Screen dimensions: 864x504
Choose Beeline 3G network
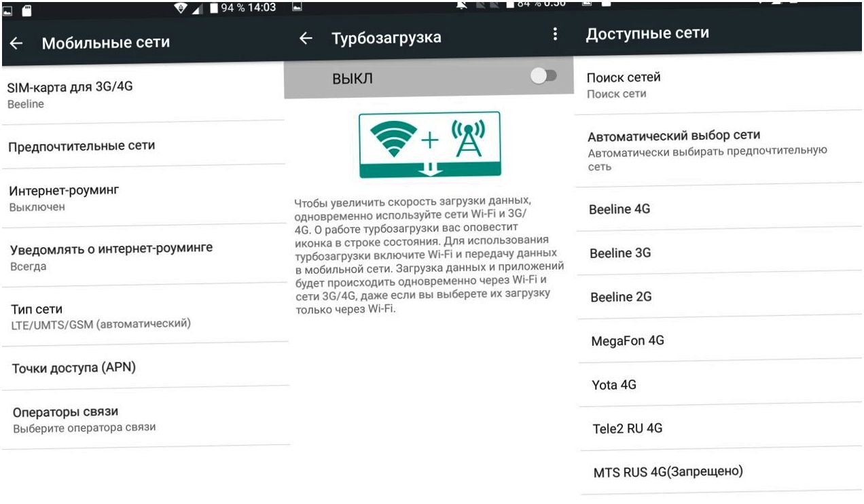click(719, 253)
